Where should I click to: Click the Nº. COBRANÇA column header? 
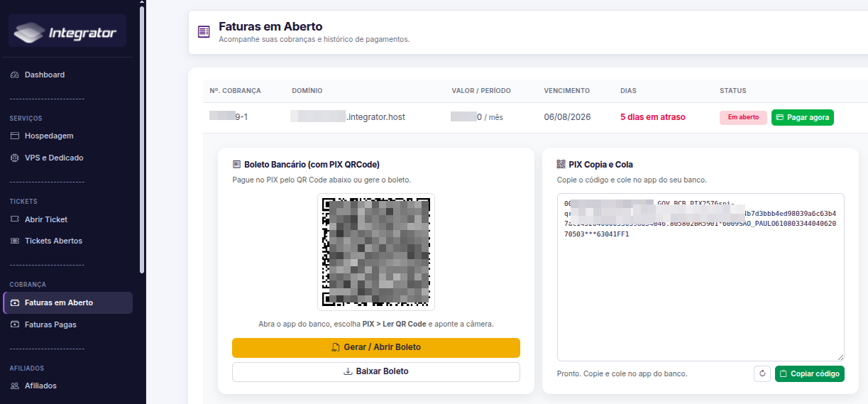236,91
